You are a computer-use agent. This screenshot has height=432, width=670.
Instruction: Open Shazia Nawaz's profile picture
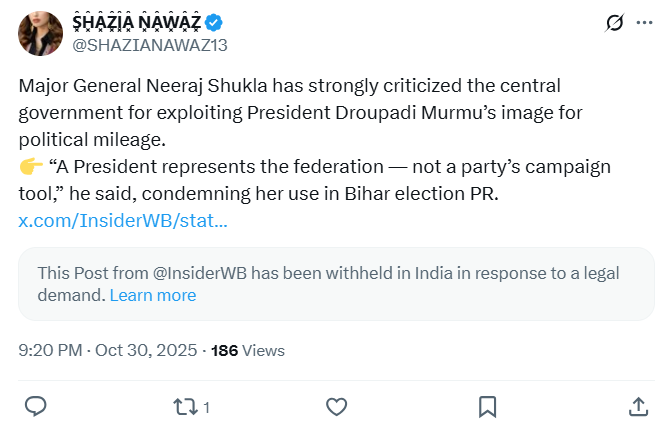point(40,33)
